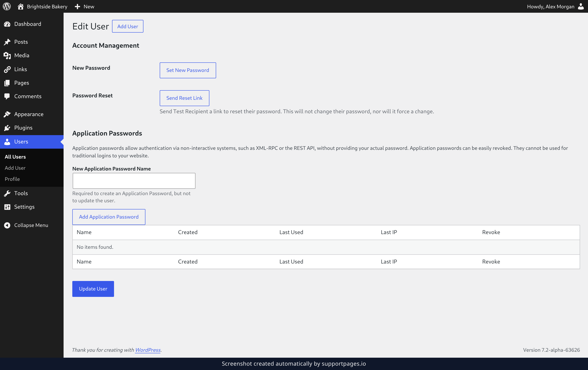Click the Pages icon in sidebar
Image resolution: width=588 pixels, height=370 pixels.
tap(7, 83)
